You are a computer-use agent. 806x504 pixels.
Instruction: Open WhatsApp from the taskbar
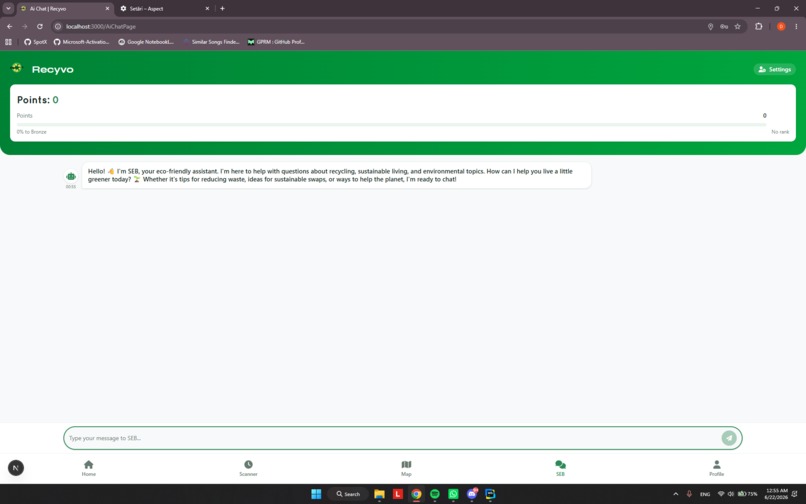point(453,494)
